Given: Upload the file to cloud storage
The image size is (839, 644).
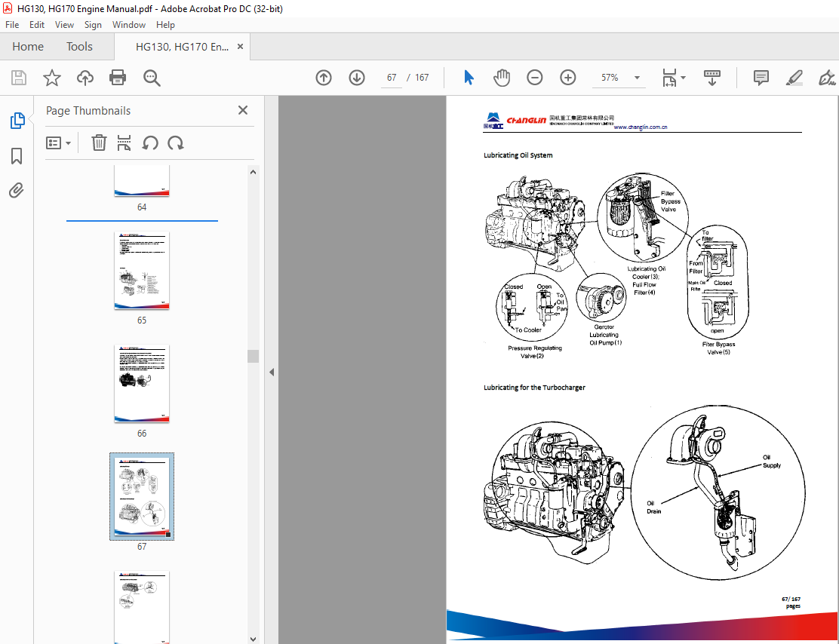Looking at the screenshot, I should pos(85,78).
